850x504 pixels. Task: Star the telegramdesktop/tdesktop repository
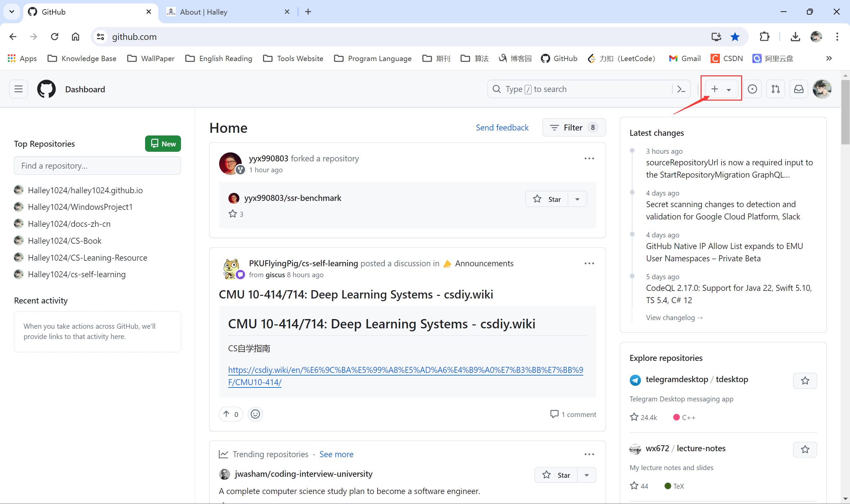click(805, 381)
